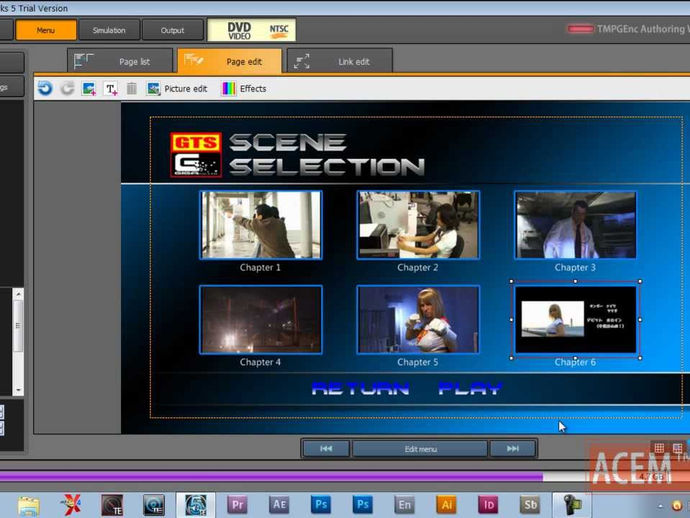Switch to the Menu stage tab

(46, 30)
